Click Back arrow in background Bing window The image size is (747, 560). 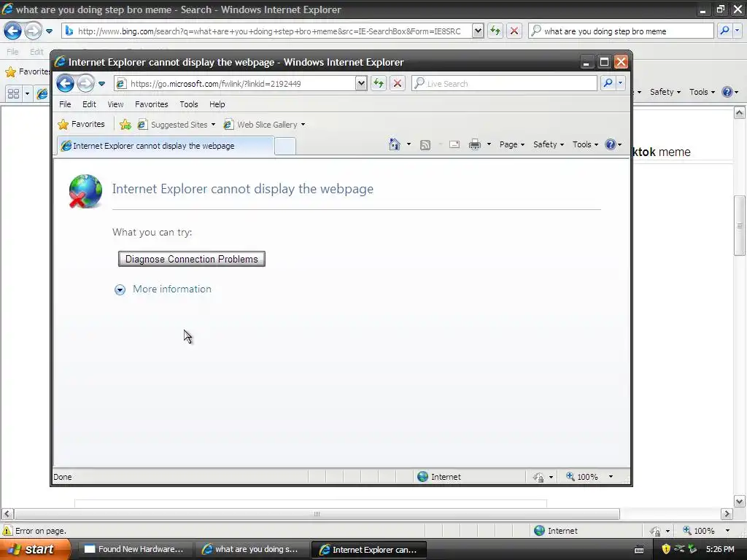pos(13,31)
